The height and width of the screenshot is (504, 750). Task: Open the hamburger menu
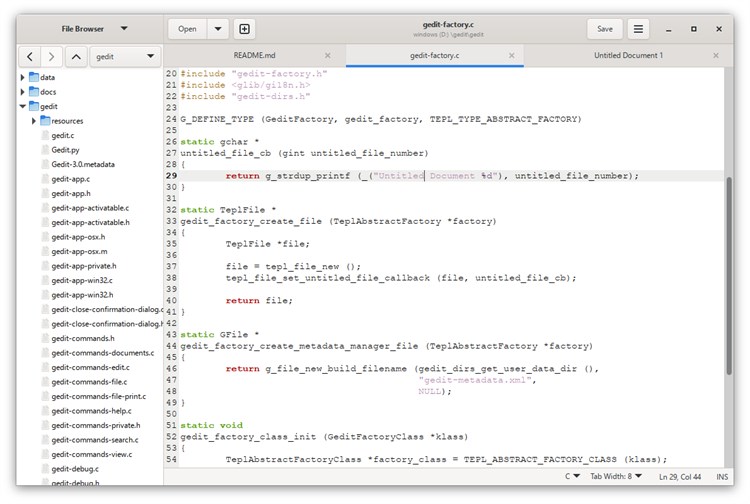(x=638, y=29)
